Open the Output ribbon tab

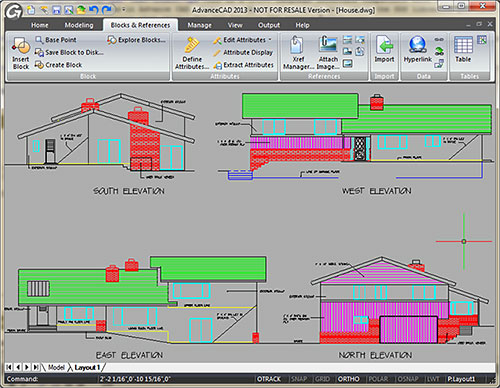pyautogui.click(x=269, y=25)
